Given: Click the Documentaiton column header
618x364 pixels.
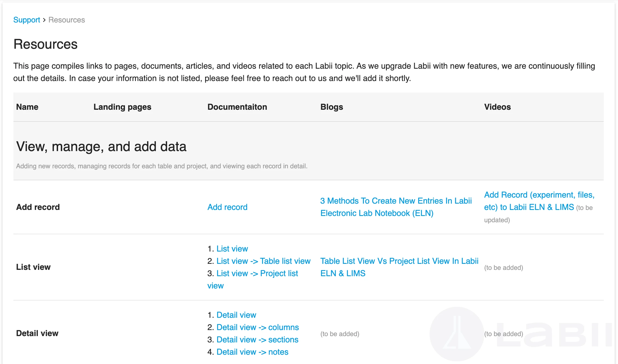Looking at the screenshot, I should [237, 107].
